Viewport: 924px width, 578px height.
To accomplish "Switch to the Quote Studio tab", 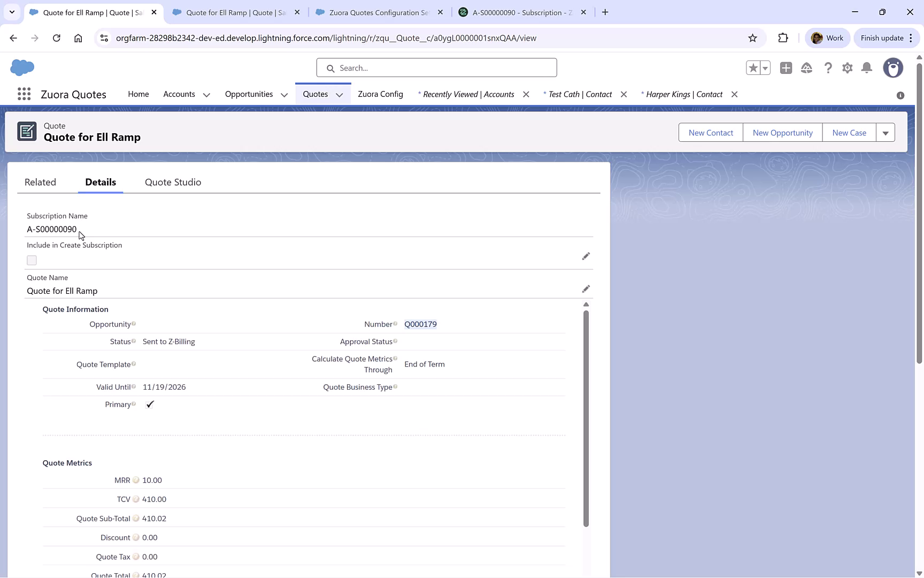I will coord(173,182).
